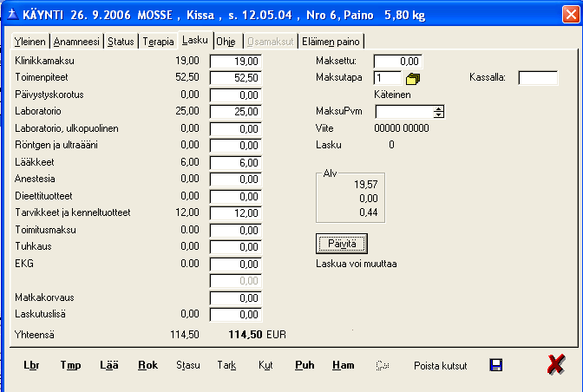Click the Laskua voi muuttaa text
This screenshot has height=392, width=583.
357,264
